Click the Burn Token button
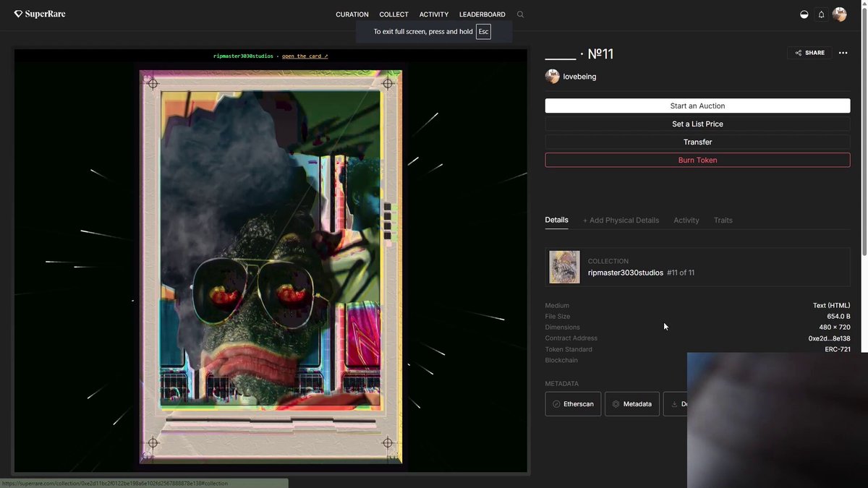Viewport: 868px width, 488px height. pyautogui.click(x=697, y=160)
